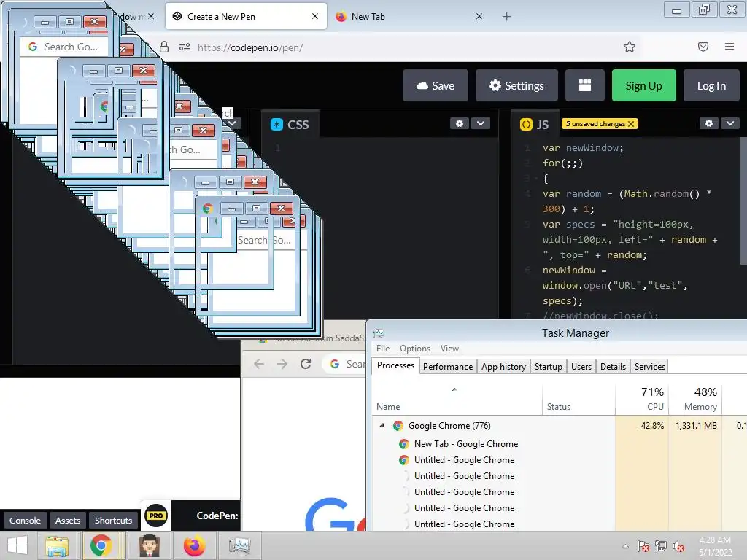The width and height of the screenshot is (747, 560).
Task: Click the JS editor vertical scrollbar
Action: (743, 201)
